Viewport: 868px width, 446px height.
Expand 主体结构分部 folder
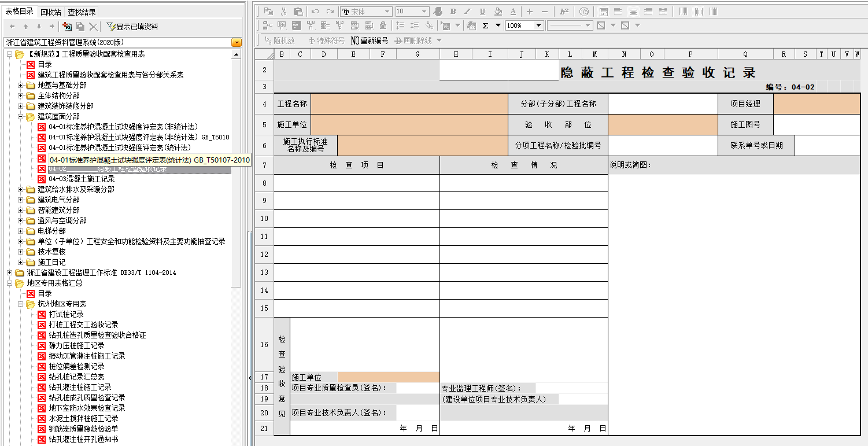tap(21, 95)
